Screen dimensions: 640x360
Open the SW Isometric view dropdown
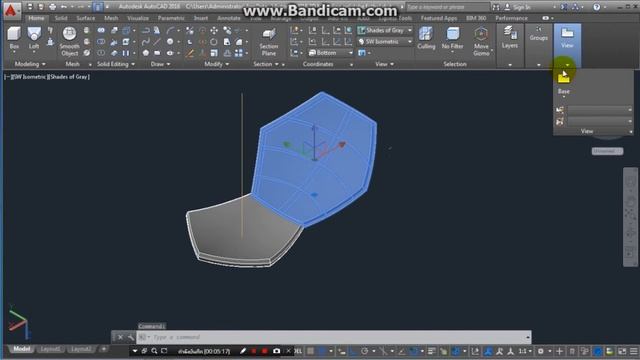(x=385, y=42)
